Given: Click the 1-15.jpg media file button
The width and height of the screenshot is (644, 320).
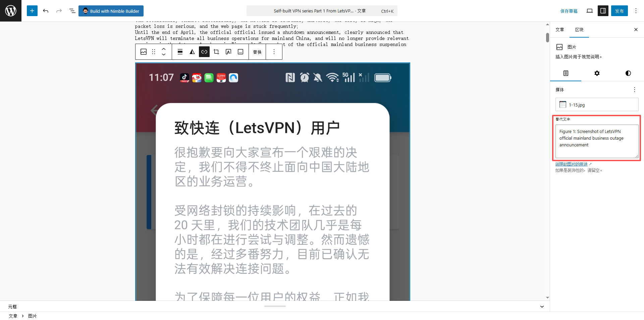Looking at the screenshot, I should point(597,105).
